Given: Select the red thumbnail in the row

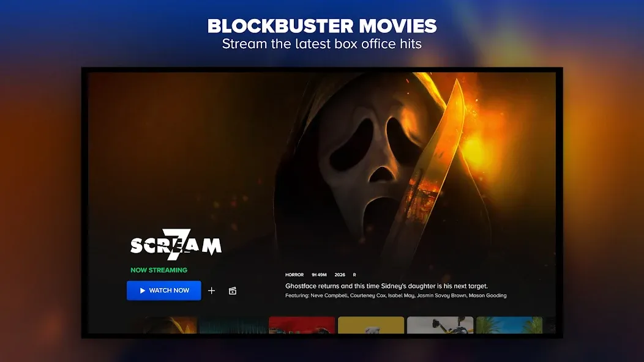Looking at the screenshot, I should pyautogui.click(x=302, y=325).
